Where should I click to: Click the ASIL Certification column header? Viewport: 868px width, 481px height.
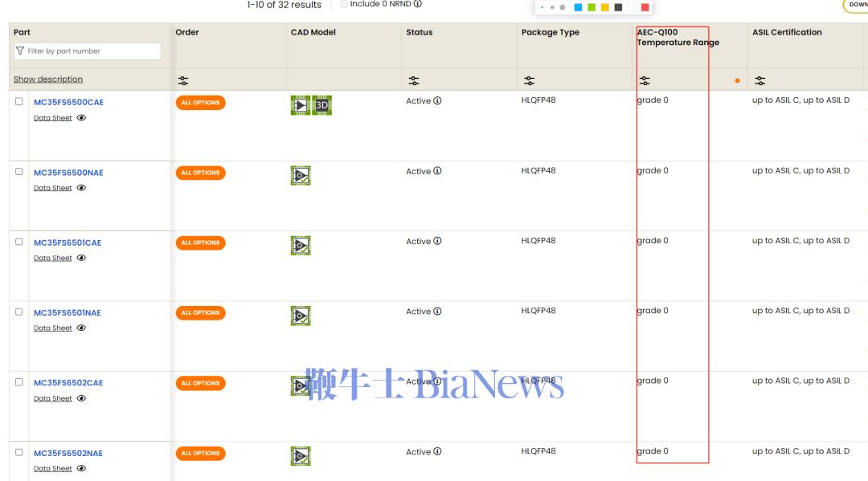point(787,32)
